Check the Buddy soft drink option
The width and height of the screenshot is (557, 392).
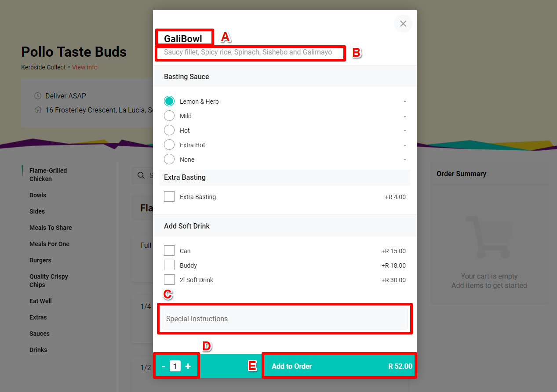pyautogui.click(x=169, y=265)
